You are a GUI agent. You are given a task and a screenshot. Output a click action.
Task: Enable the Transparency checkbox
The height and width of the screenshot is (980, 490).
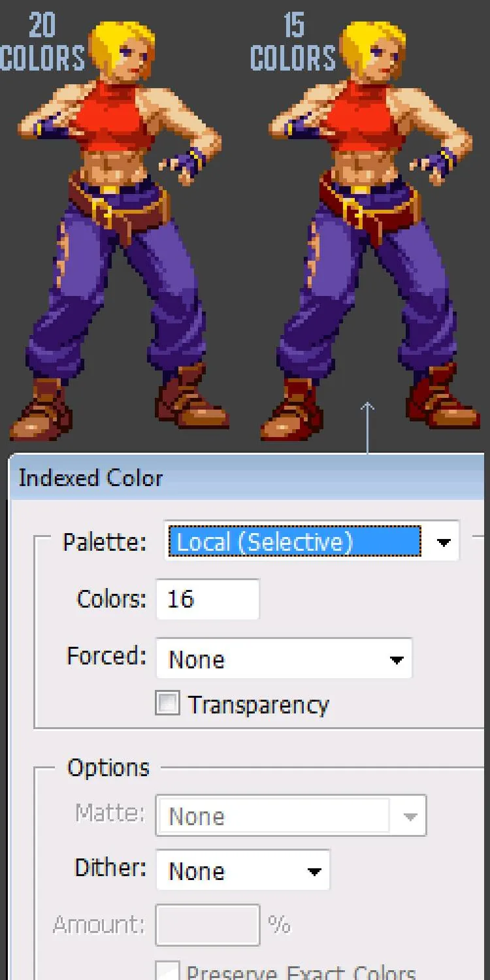point(167,704)
